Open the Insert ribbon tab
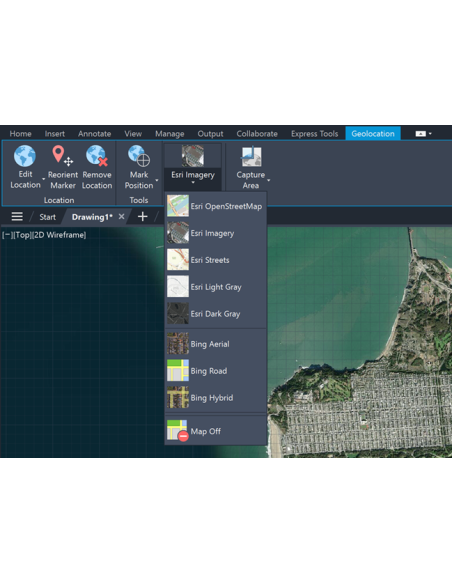This screenshot has width=452, height=584. 55,134
